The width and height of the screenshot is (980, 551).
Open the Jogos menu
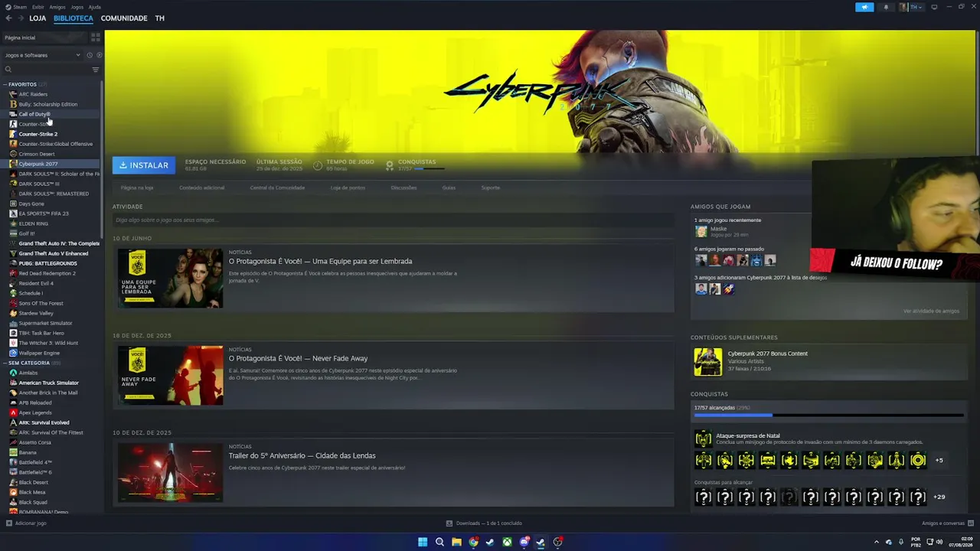[x=77, y=7]
